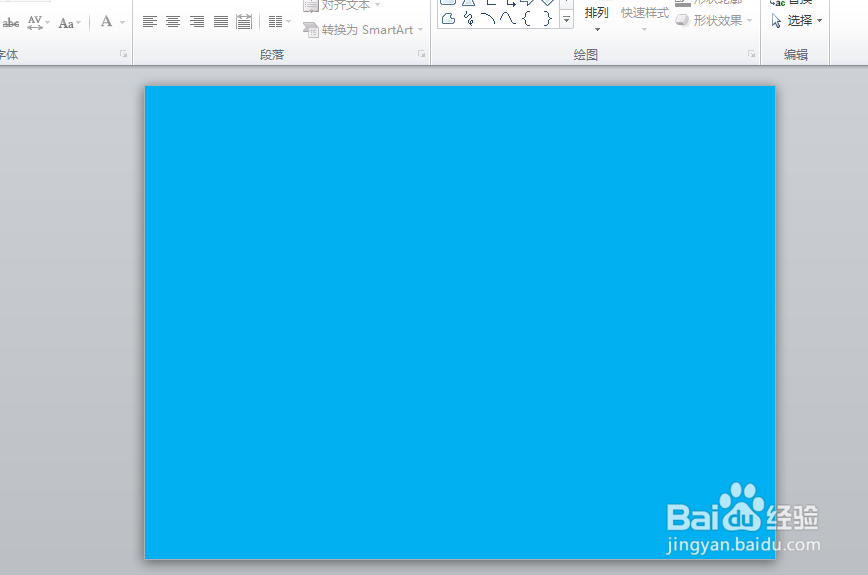This screenshot has height=575, width=868.
Task: Select the freeform shape tool
Action: [x=448, y=19]
